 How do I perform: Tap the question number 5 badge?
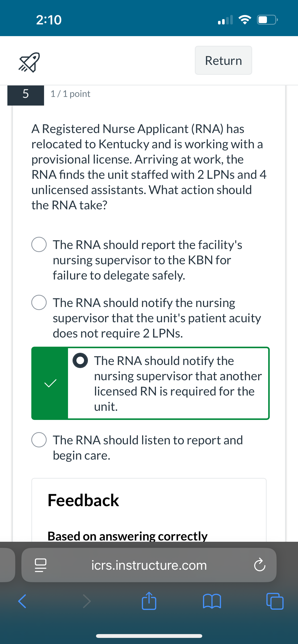[x=26, y=94]
